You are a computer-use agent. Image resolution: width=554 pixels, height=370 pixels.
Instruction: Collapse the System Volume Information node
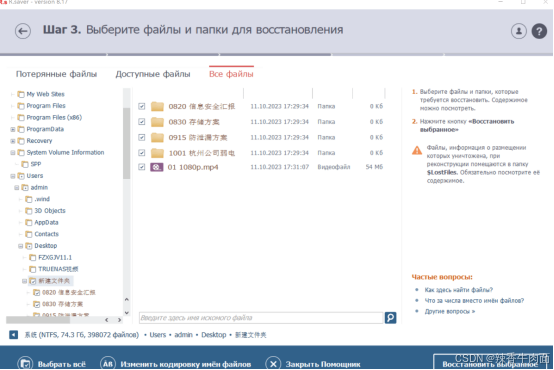[x=13, y=153]
